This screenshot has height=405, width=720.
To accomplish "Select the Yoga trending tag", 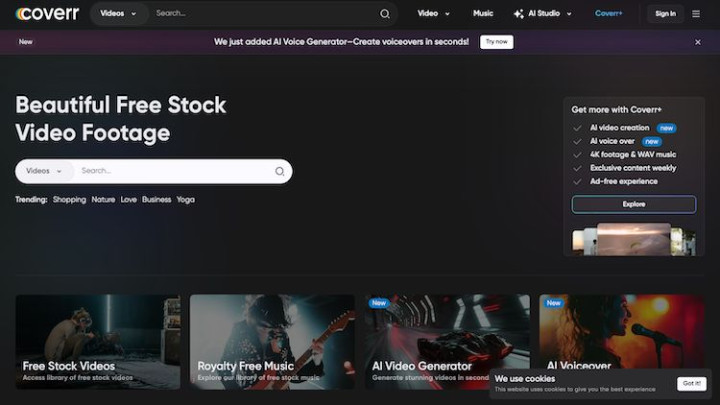I will 186,200.
